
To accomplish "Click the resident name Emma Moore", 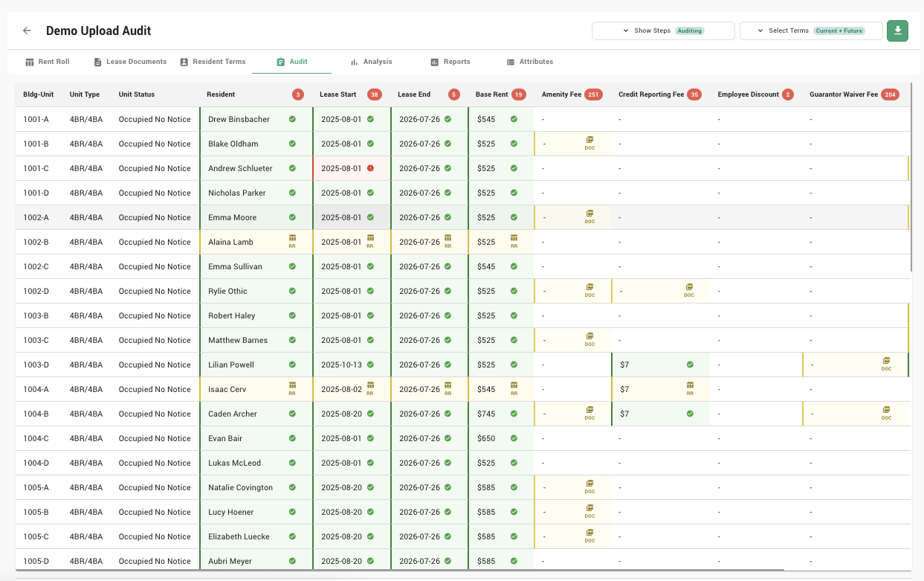I will (x=232, y=217).
